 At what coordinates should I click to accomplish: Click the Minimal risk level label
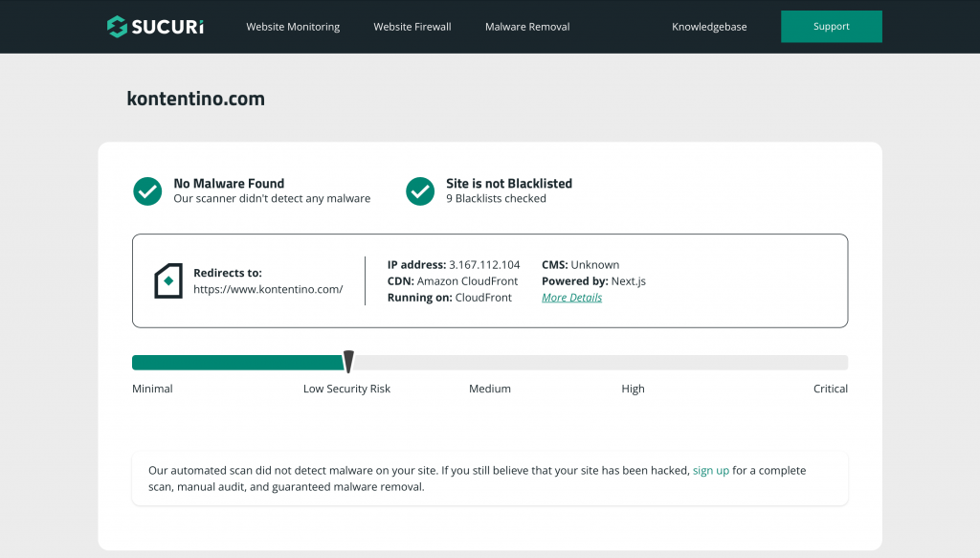[x=152, y=389]
